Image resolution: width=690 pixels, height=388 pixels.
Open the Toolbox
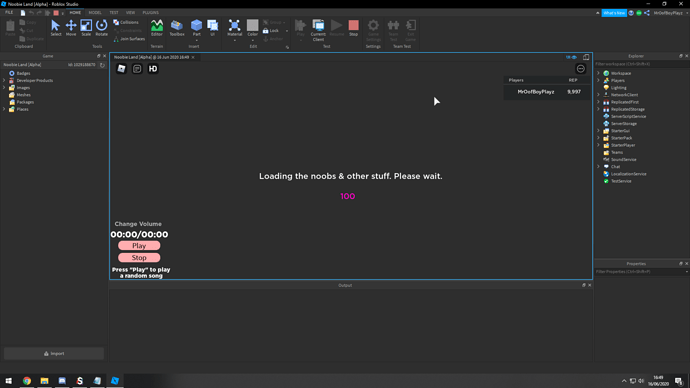point(177,28)
